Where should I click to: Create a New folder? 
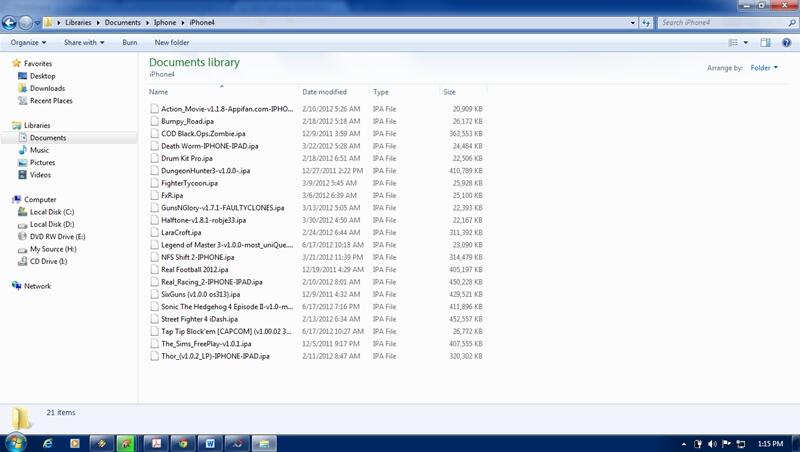(x=172, y=42)
